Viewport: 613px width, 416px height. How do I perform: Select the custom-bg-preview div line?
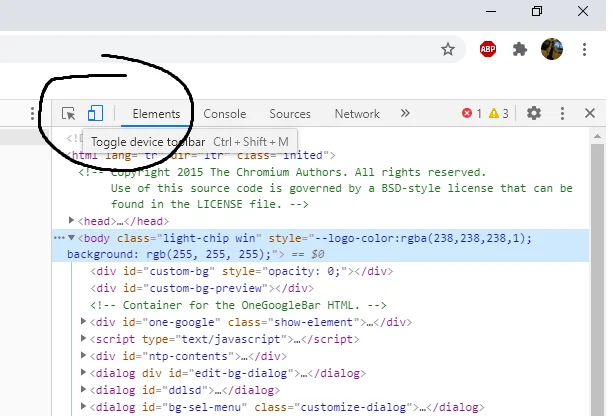(202, 288)
